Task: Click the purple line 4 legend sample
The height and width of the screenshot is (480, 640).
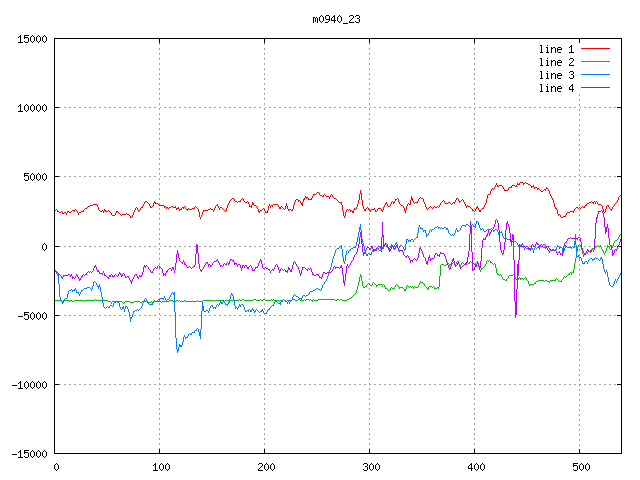Action: pyautogui.click(x=596, y=88)
